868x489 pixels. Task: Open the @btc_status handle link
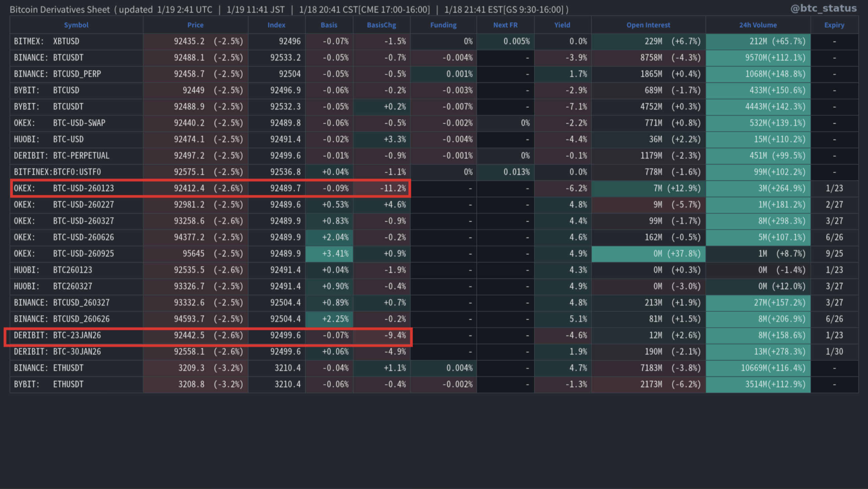point(823,8)
